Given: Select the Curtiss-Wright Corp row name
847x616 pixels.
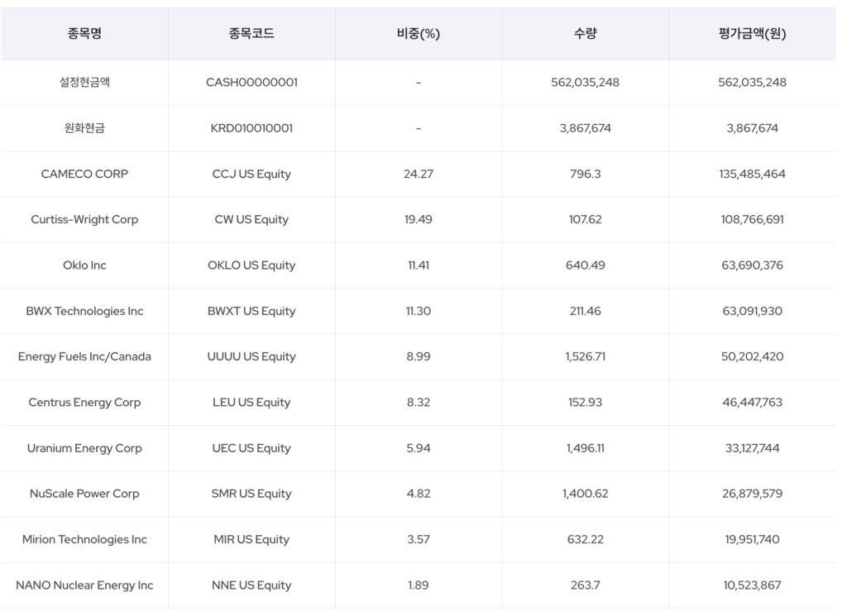Looking at the screenshot, I should click(84, 220).
